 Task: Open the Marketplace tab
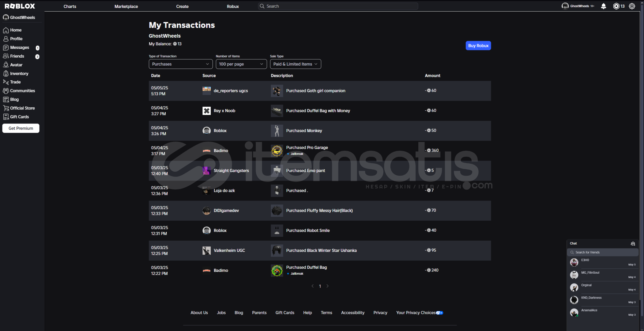[126, 6]
